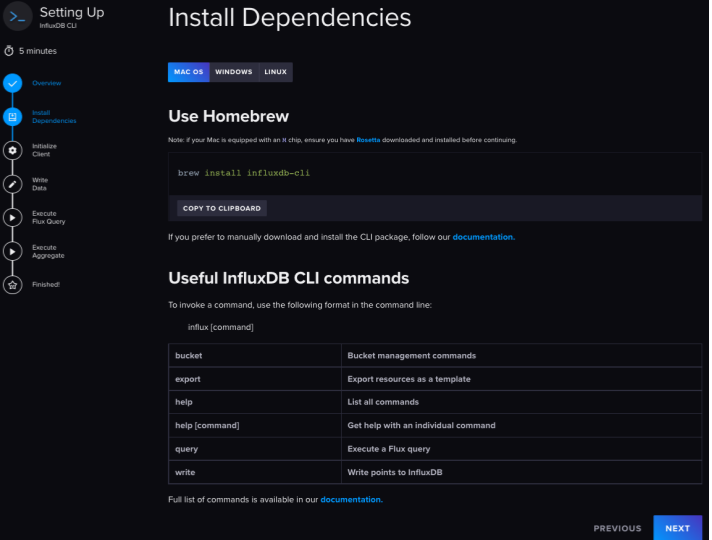Open the Write Data pencil icon
Viewport: 712px width, 540px height.
[13, 184]
